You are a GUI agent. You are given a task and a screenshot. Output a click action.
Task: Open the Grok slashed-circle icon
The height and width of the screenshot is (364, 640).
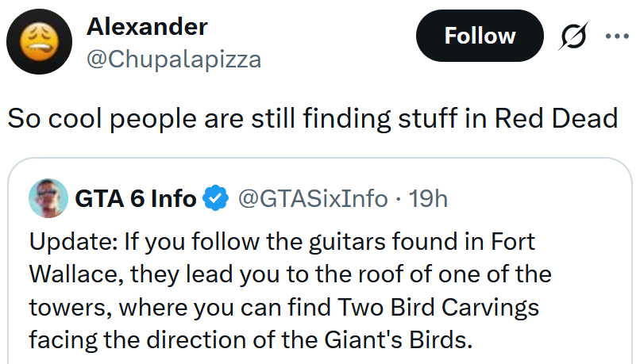coord(575,37)
